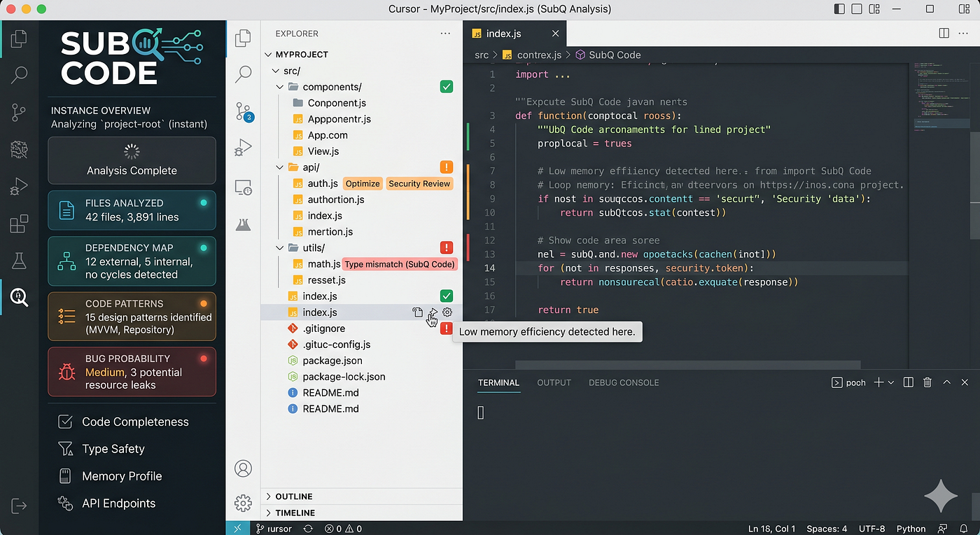Viewport: 980px width, 535px height.
Task: Click the sync changes icon in status bar
Action: tap(307, 529)
